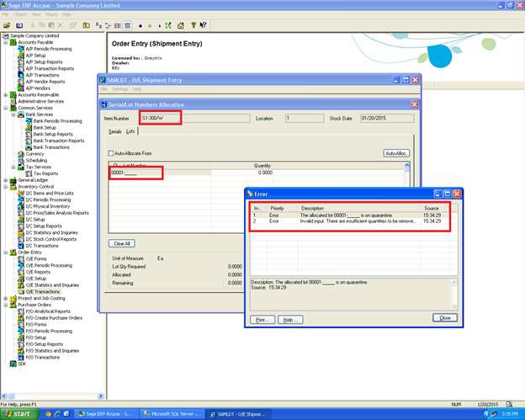This screenshot has height=420, width=525.
Task: Click Help button in Error dialog
Action: 290,320
